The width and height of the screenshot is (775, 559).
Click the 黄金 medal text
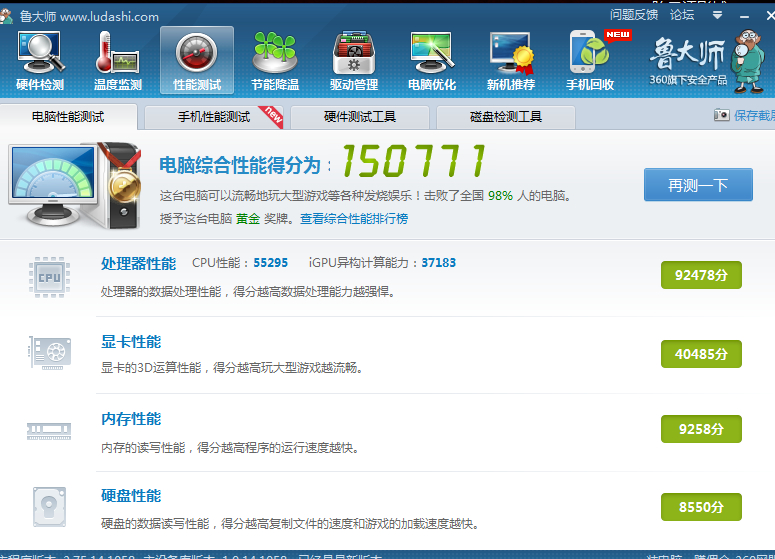(x=248, y=218)
